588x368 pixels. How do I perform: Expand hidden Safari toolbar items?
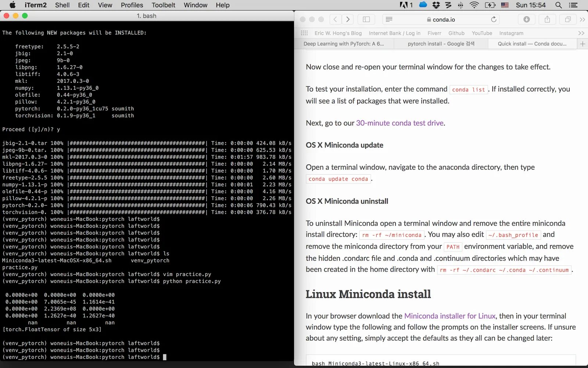(x=582, y=19)
